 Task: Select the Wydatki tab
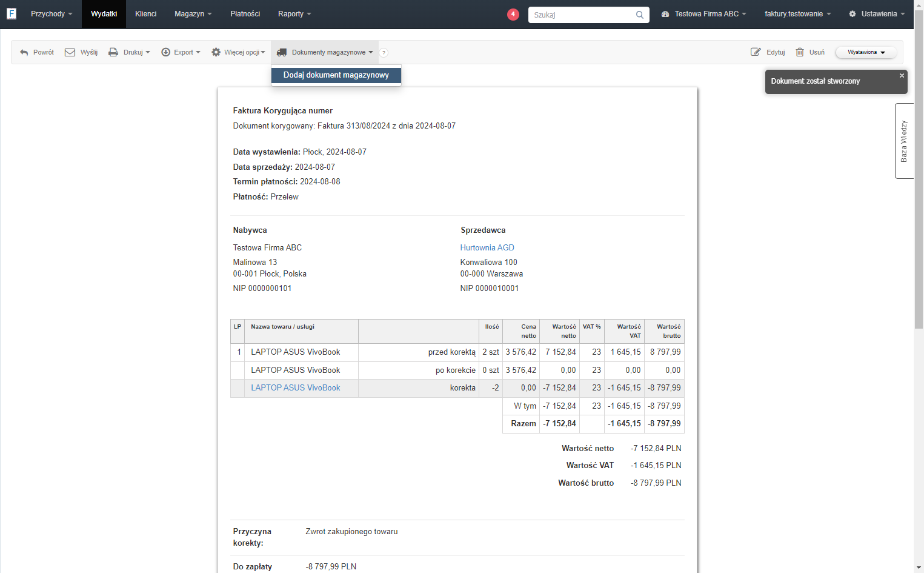pos(104,14)
